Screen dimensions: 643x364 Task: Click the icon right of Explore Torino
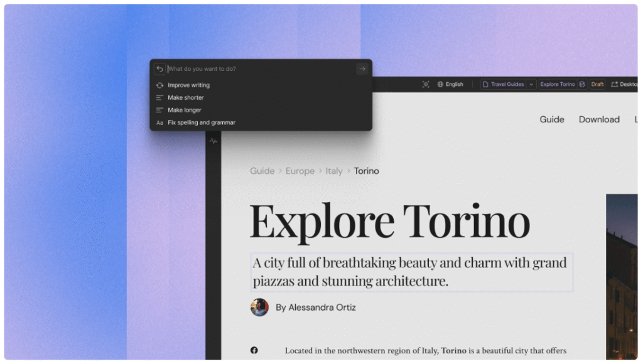[582, 84]
